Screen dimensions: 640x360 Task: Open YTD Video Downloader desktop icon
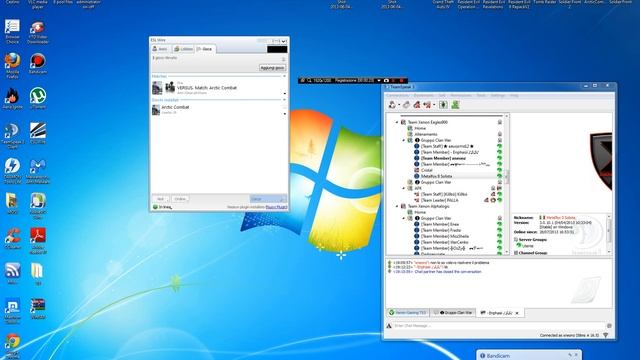pos(38,32)
